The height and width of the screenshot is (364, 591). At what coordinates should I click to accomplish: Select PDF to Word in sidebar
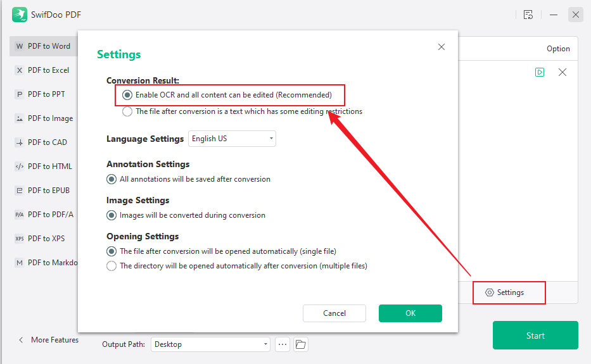coord(43,46)
